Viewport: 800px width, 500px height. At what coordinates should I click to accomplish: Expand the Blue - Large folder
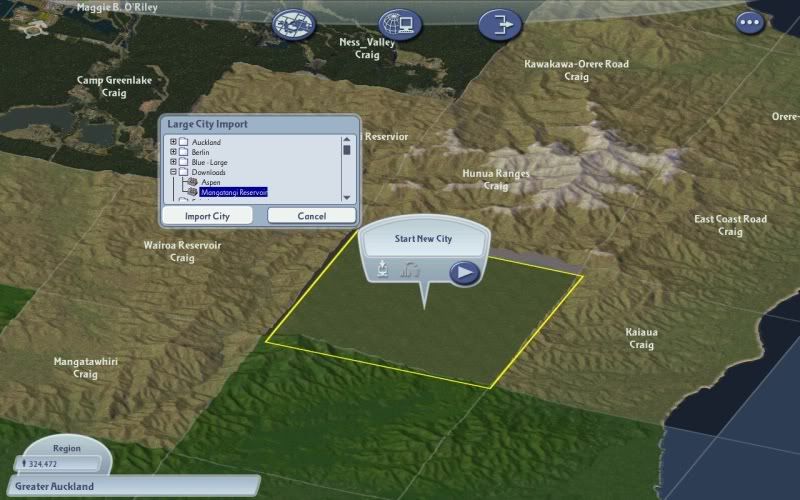173,162
